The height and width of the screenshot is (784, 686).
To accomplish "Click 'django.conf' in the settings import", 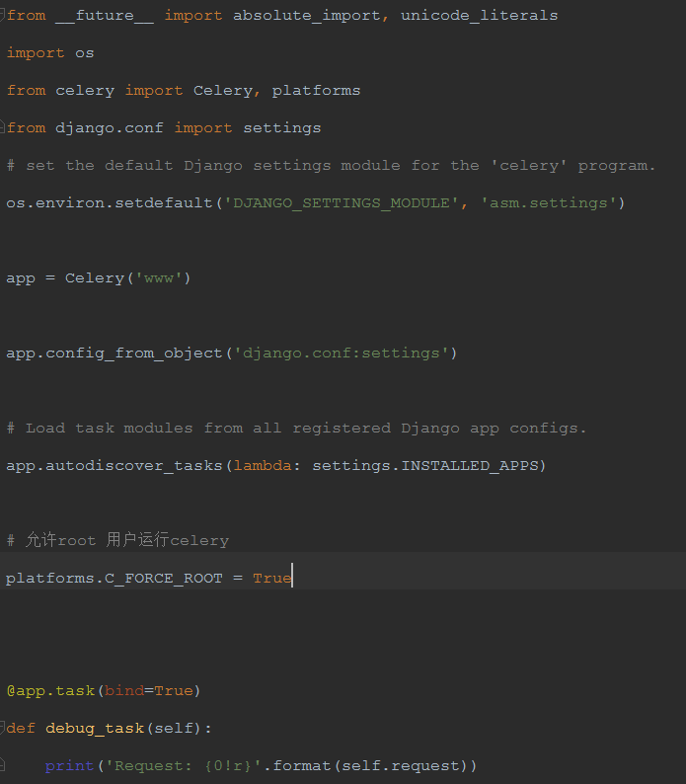I will click(109, 128).
